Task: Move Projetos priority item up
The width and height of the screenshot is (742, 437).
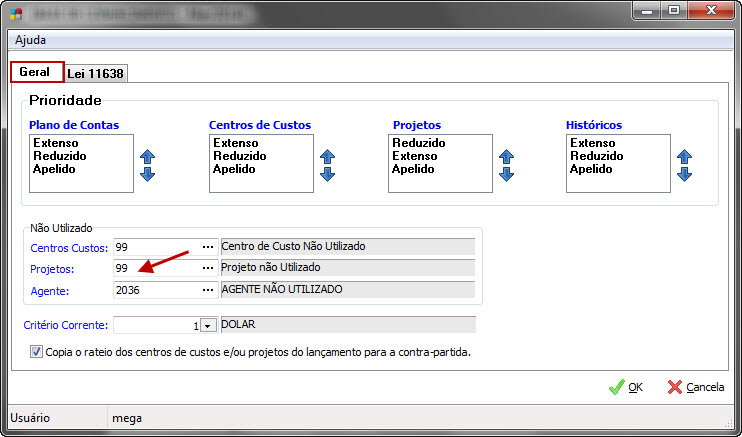Action: click(x=506, y=157)
